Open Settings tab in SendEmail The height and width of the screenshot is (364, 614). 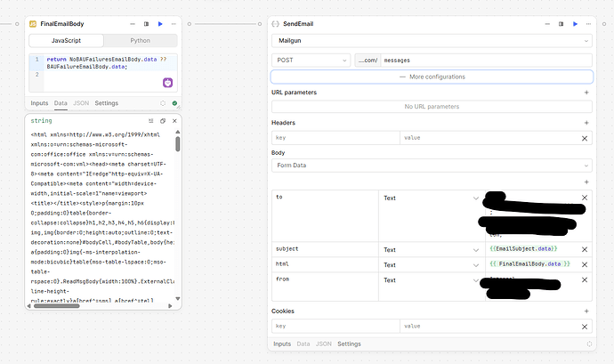[350, 344]
